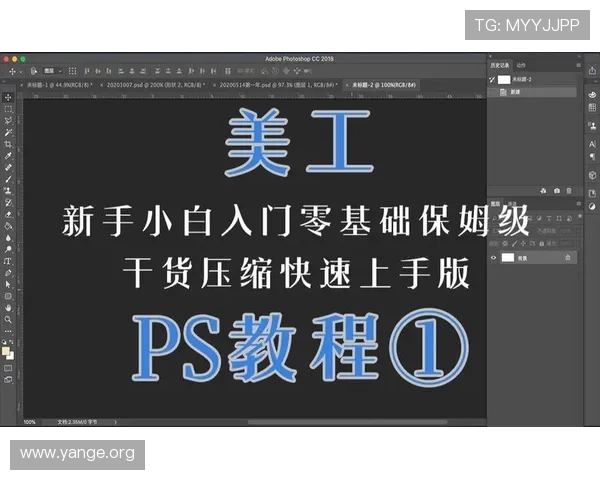Select the Clone Stamp tool
600x480 pixels.
(8, 191)
